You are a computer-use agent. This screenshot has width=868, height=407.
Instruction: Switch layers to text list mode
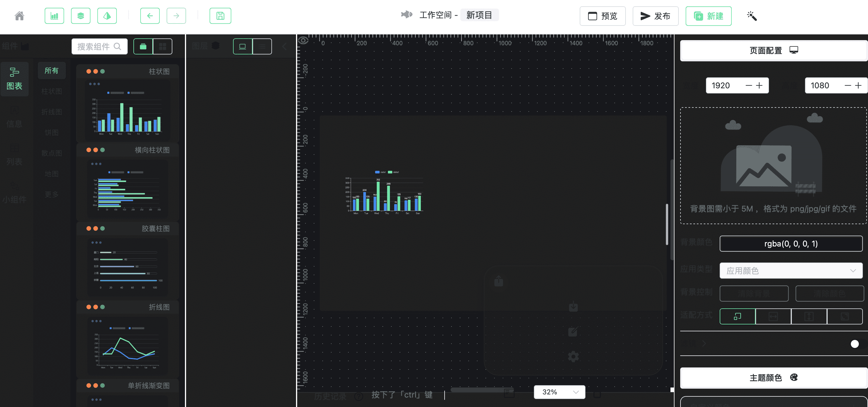click(262, 46)
